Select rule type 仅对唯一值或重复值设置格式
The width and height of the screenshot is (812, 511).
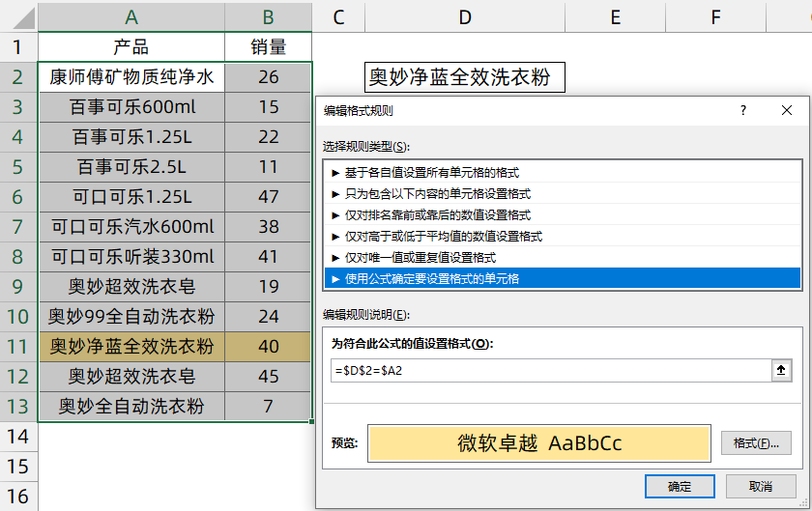(562, 257)
